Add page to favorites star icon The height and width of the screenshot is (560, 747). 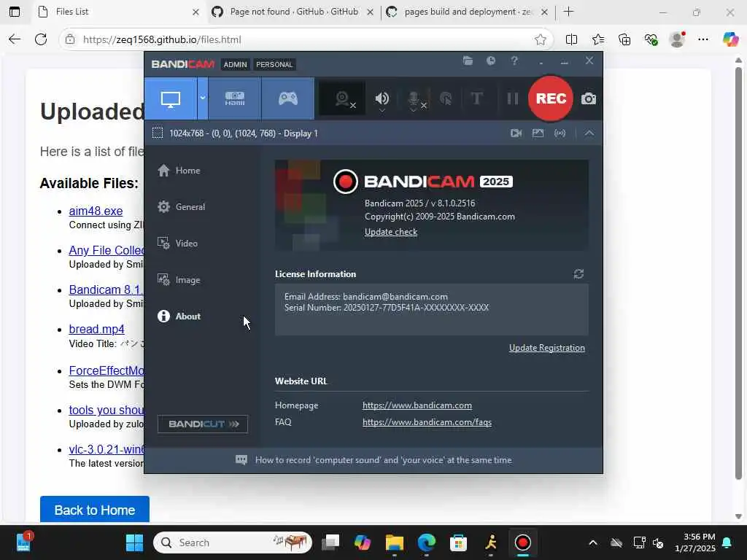(x=541, y=39)
